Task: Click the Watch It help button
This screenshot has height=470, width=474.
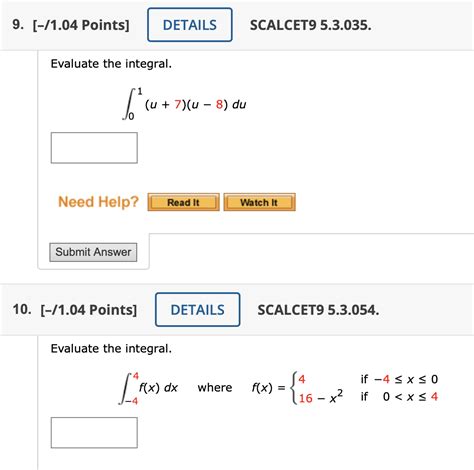Action: tap(259, 202)
